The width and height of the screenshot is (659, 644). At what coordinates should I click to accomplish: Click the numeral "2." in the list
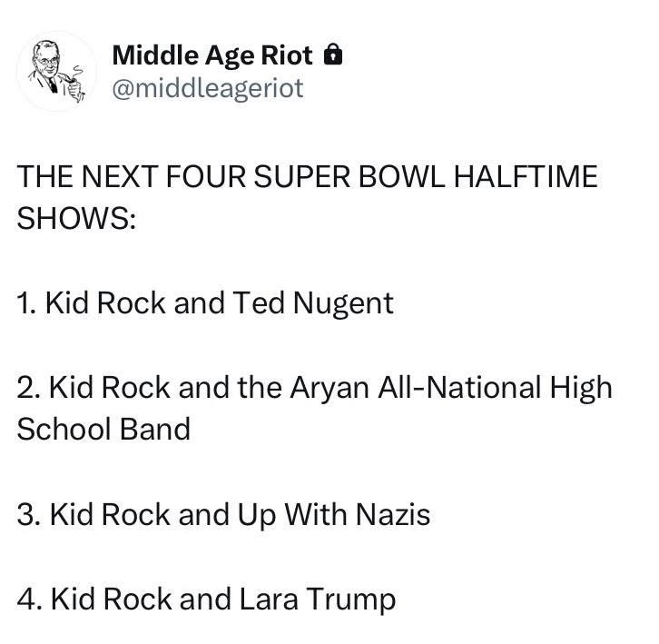tap(28, 388)
